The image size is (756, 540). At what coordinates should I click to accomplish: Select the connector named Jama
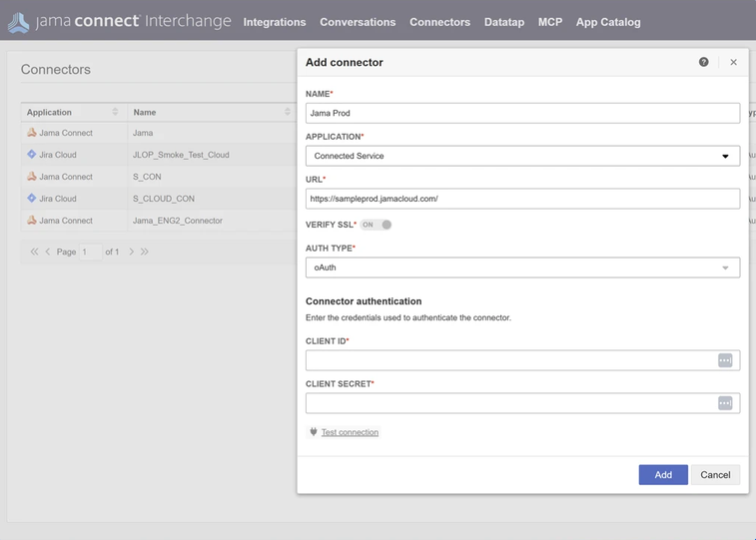coord(143,133)
